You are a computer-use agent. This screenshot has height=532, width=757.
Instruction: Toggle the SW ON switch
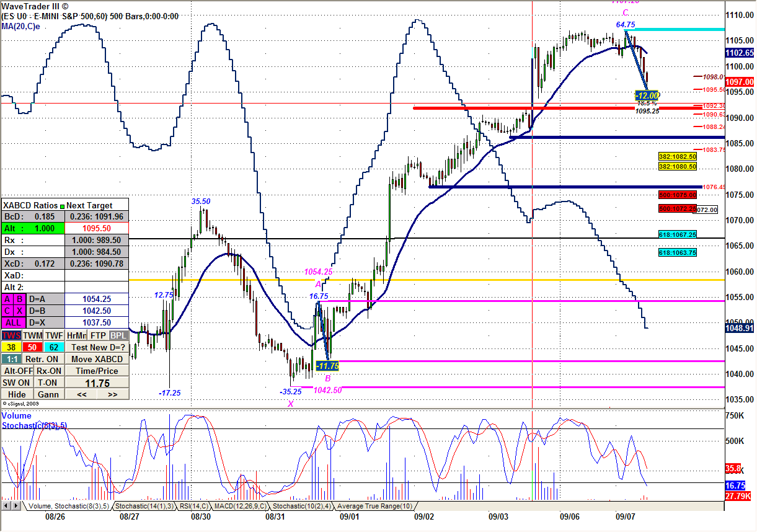(x=17, y=383)
